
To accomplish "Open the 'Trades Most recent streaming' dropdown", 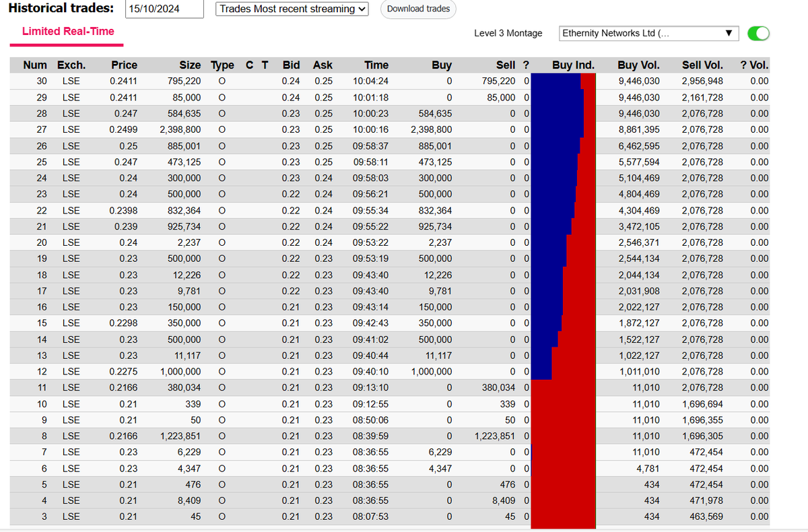I will tap(292, 9).
